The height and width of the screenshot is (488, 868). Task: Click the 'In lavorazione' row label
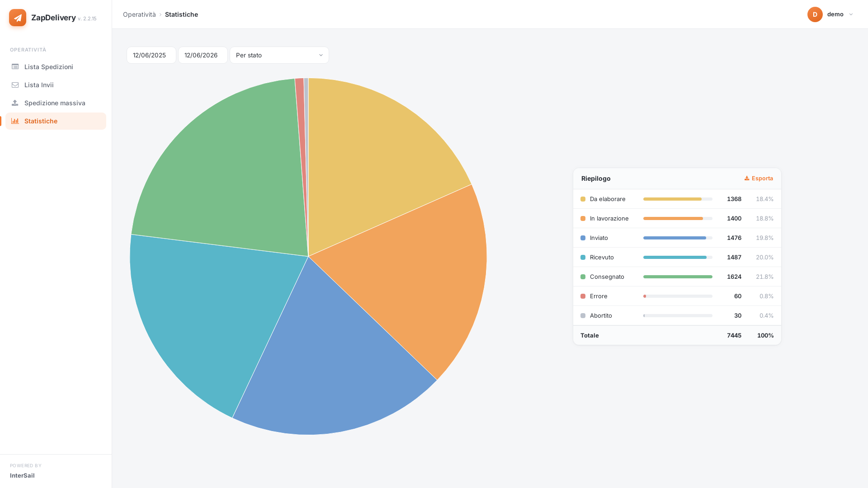(x=609, y=219)
